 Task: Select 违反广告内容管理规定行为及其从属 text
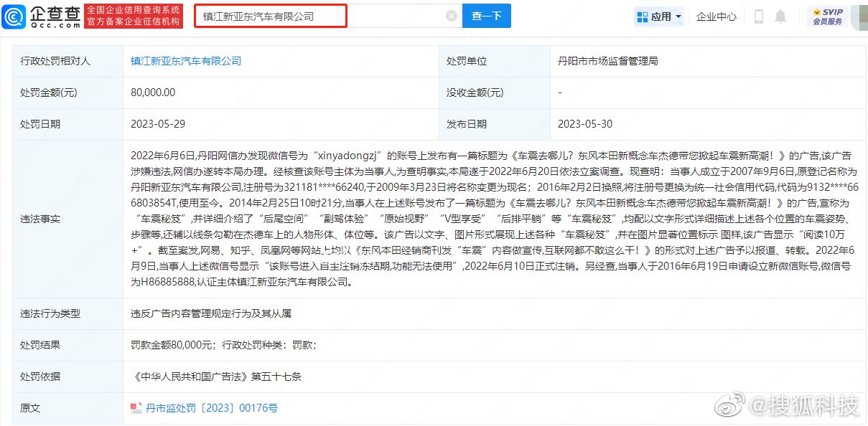(211, 313)
